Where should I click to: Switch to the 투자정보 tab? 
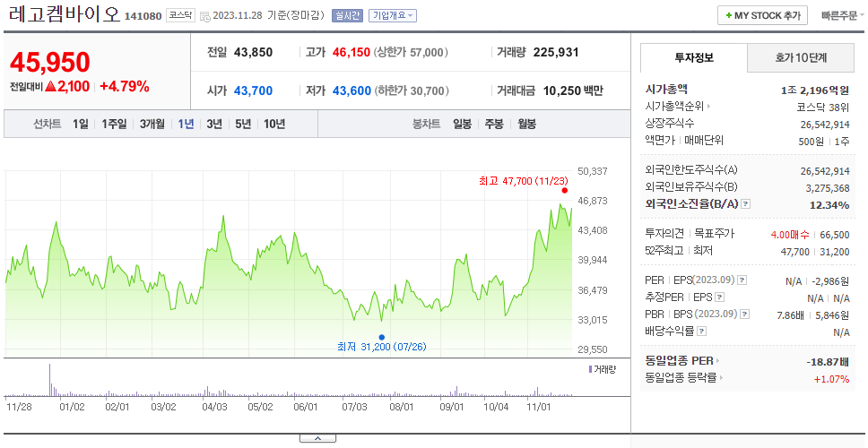[694, 57]
